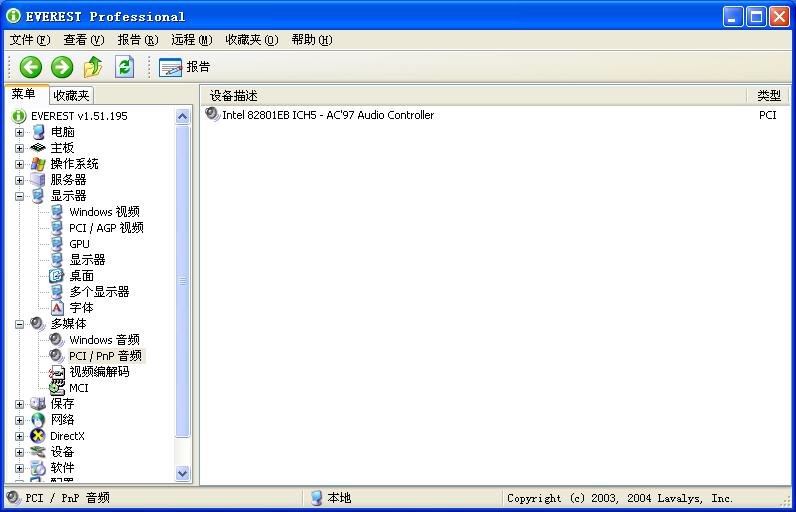
Task: Expand the 网络 tree node
Action: (x=19, y=420)
